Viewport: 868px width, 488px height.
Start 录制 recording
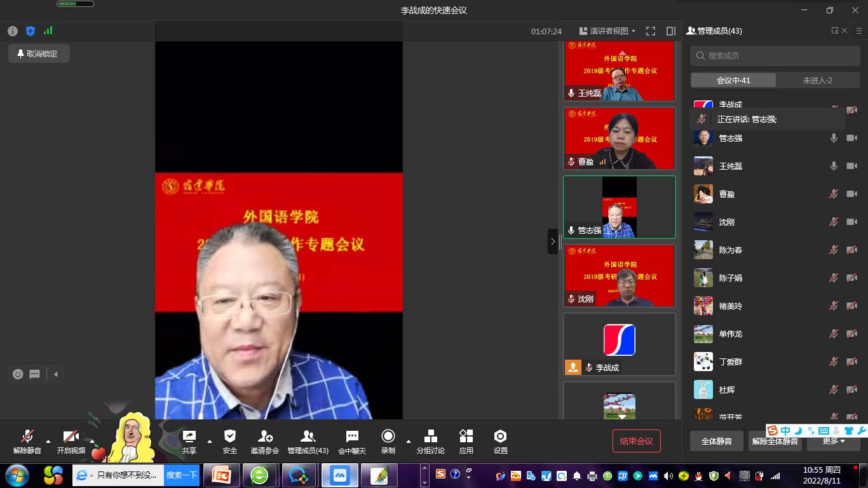[388, 437]
